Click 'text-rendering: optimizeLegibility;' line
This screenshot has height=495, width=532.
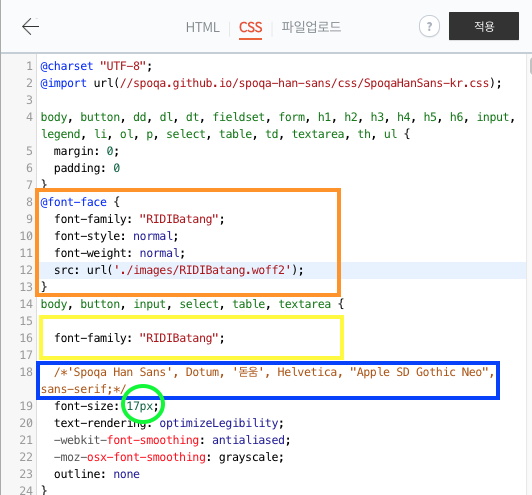pyautogui.click(x=169, y=423)
